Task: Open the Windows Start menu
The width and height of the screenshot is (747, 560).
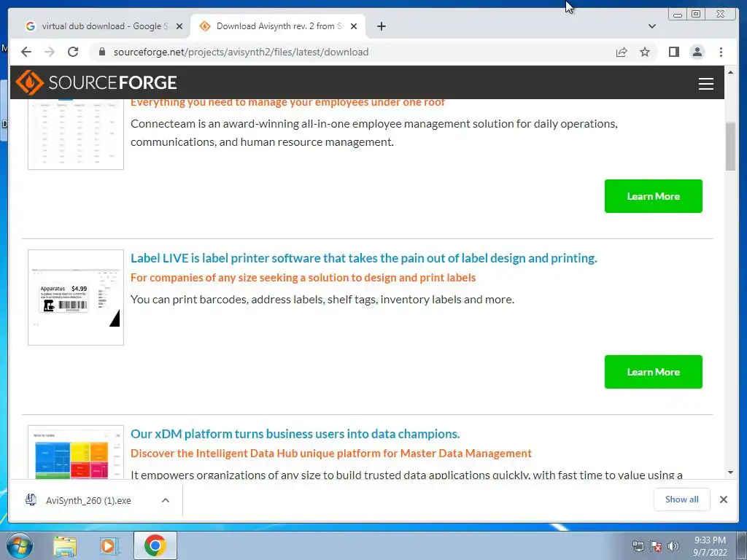Action: click(19, 545)
